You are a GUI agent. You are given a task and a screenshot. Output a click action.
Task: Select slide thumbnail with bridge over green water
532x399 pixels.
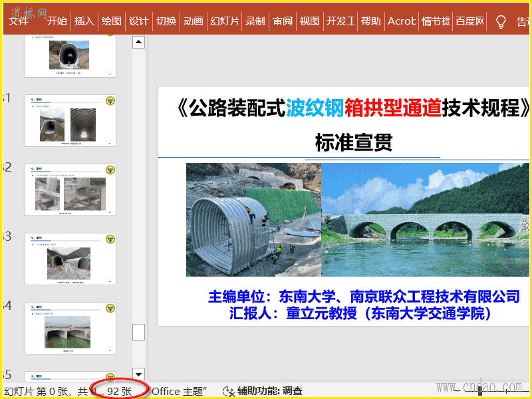(x=70, y=329)
